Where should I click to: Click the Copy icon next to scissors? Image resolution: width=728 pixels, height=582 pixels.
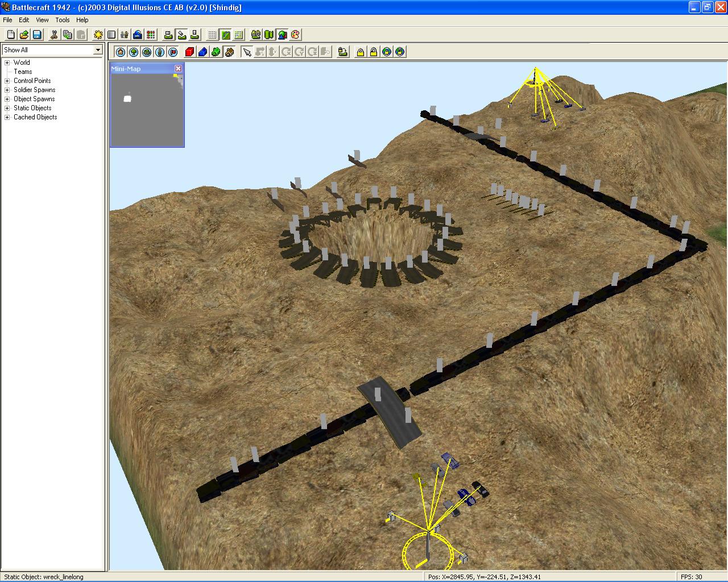67,35
